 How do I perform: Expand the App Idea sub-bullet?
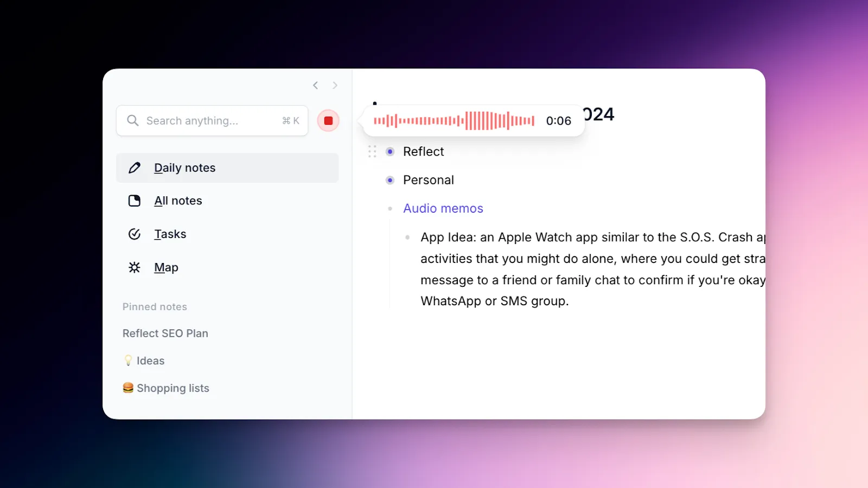coord(407,237)
